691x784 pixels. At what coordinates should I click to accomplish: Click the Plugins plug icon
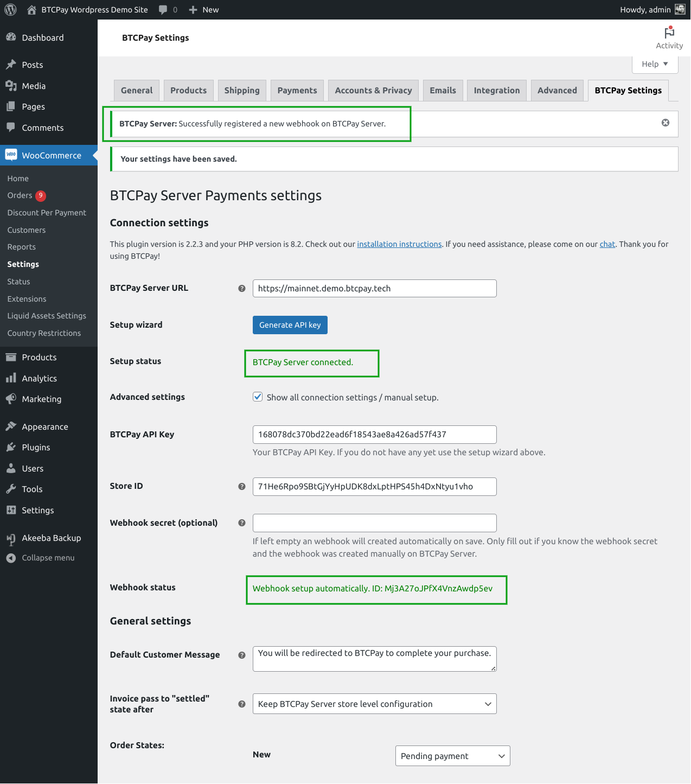(x=11, y=447)
